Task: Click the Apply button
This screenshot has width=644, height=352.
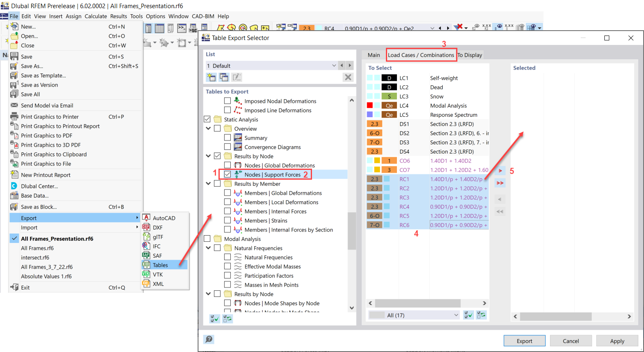Action: [617, 341]
